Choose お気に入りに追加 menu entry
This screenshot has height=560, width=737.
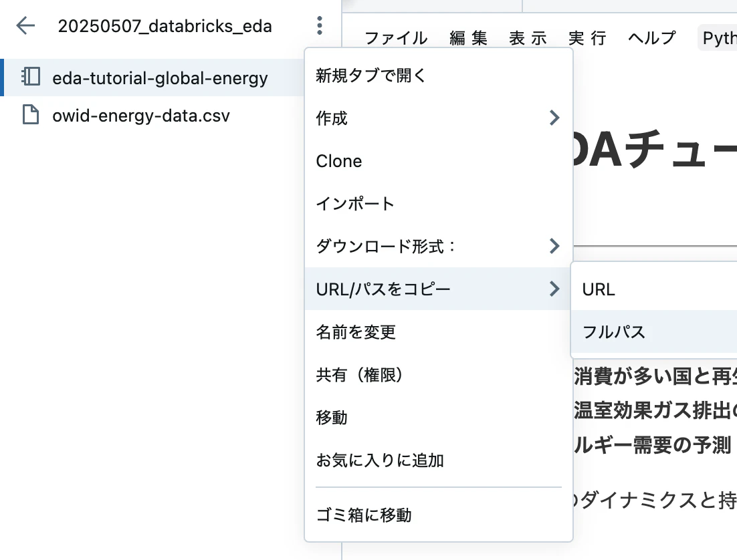click(x=438, y=460)
